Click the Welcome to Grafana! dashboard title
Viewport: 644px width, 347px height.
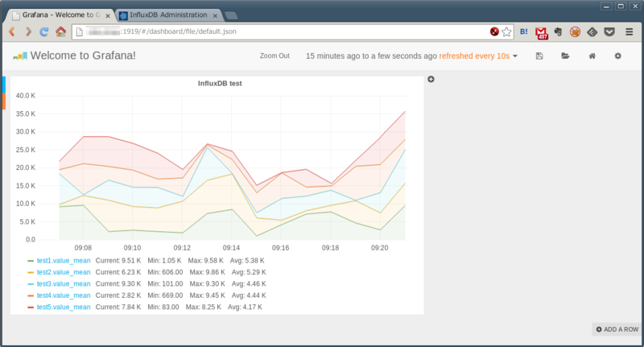[x=83, y=56]
